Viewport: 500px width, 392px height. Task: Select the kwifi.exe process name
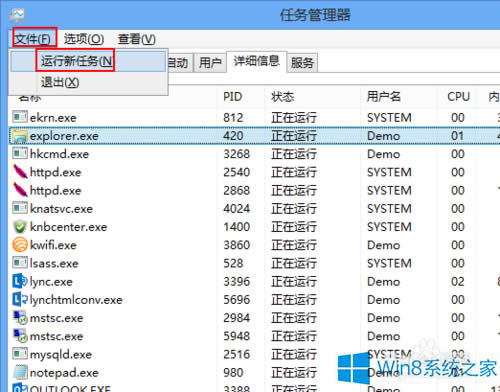tap(53, 245)
